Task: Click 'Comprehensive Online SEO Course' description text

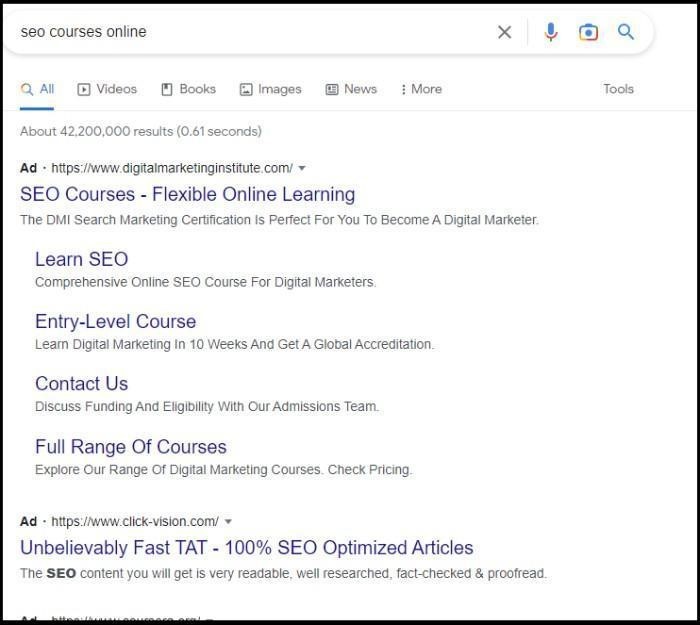Action: tap(206, 282)
